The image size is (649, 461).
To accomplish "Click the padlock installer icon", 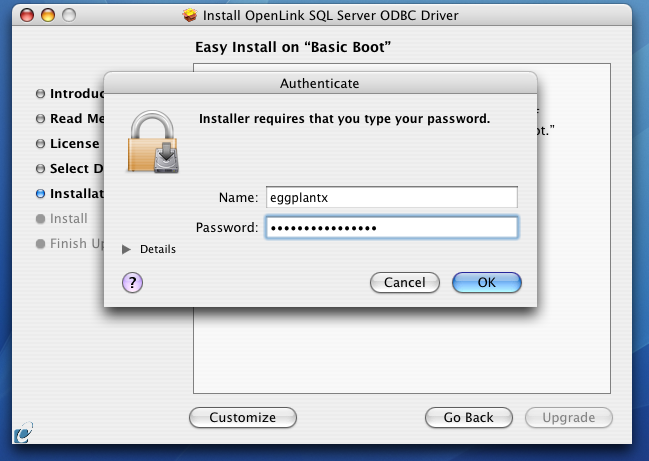I will [153, 142].
